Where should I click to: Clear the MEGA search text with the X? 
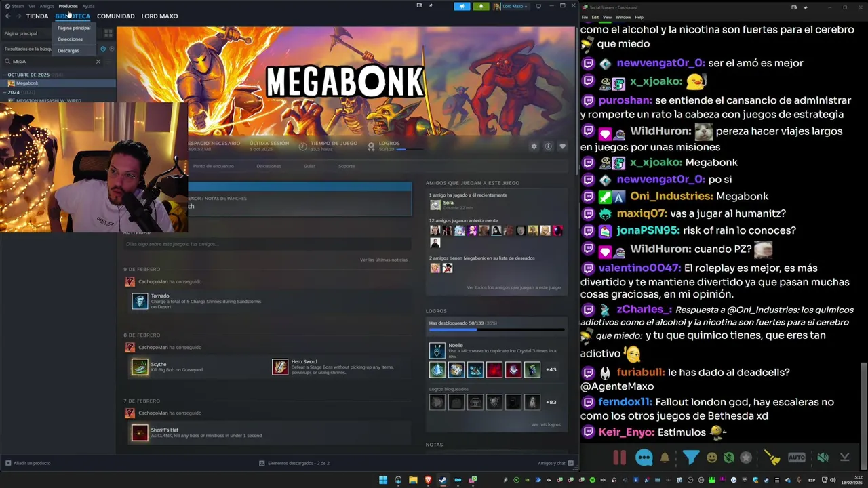(98, 62)
